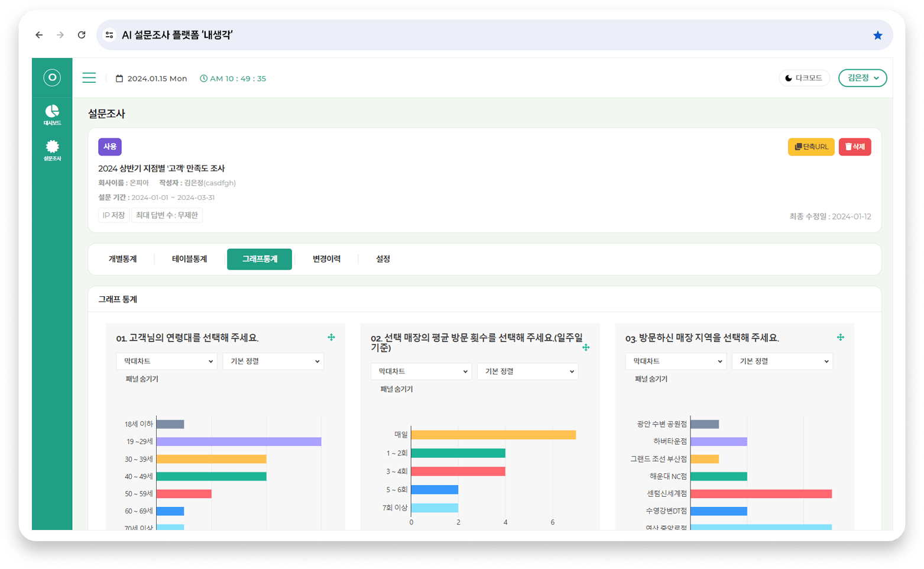
Task: Enable 다크모드 toggle
Action: [804, 78]
